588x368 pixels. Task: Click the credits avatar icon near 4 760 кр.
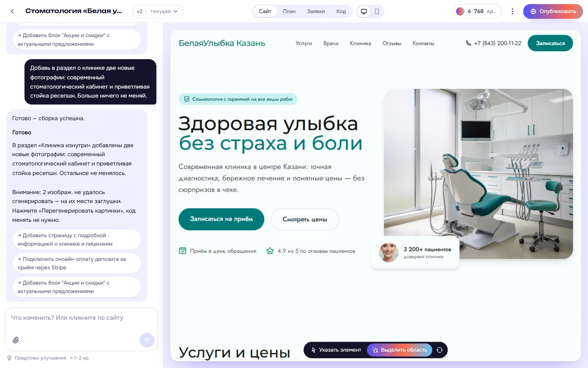click(x=460, y=11)
